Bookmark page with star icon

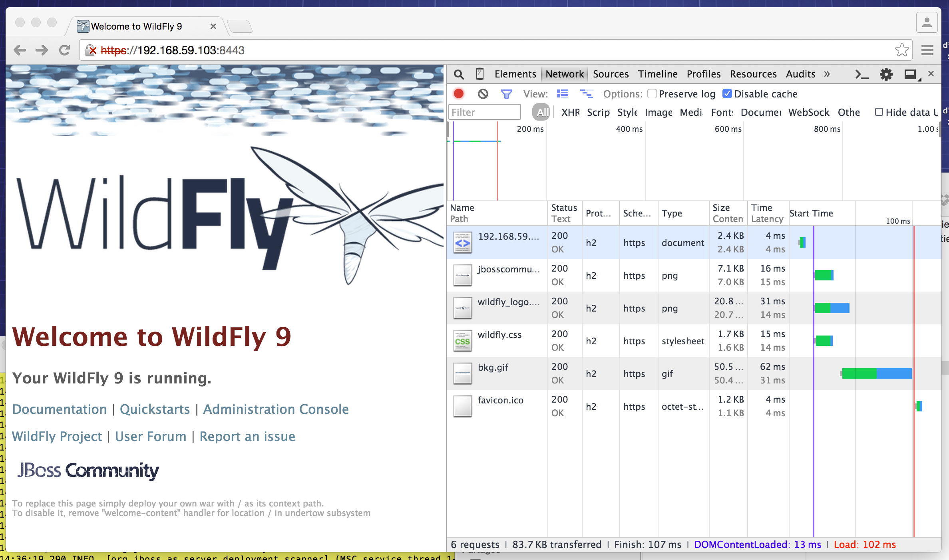pyautogui.click(x=901, y=50)
